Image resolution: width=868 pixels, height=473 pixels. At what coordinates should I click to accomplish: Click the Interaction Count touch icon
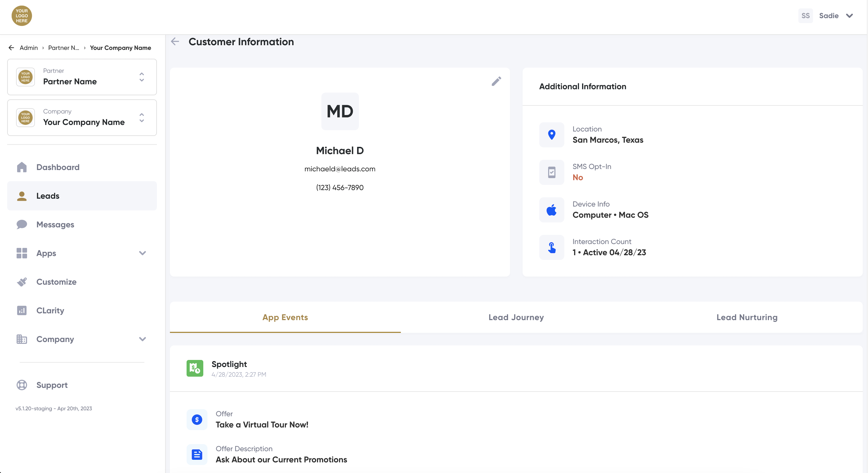click(x=552, y=247)
